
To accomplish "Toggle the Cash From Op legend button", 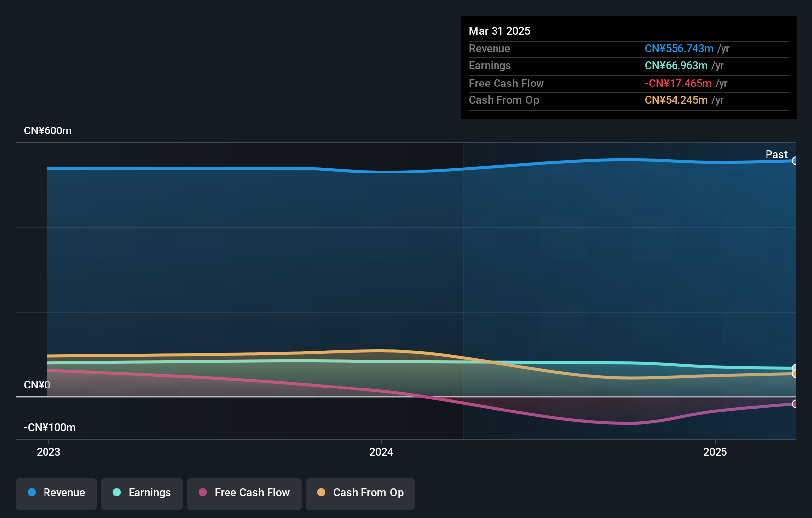I will coord(361,494).
